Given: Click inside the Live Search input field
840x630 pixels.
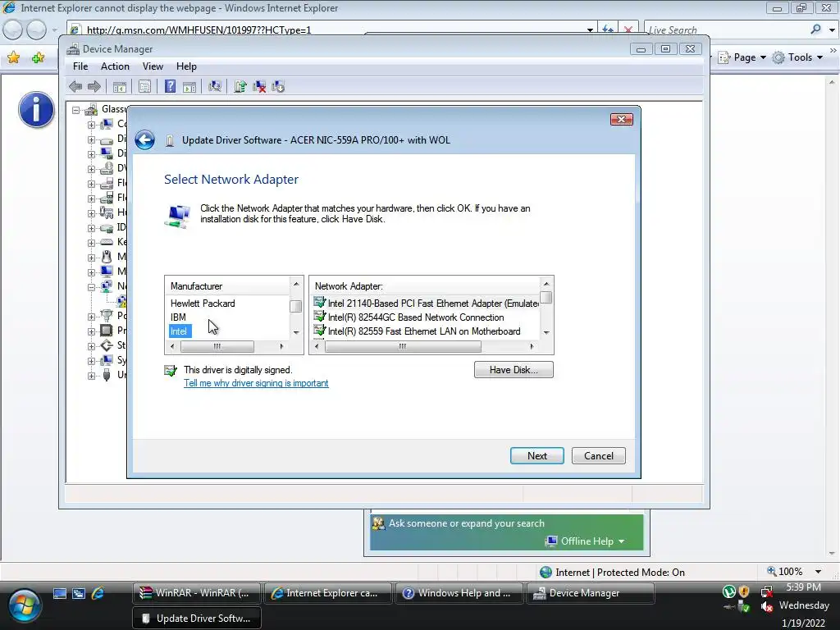Looking at the screenshot, I should coord(725,30).
